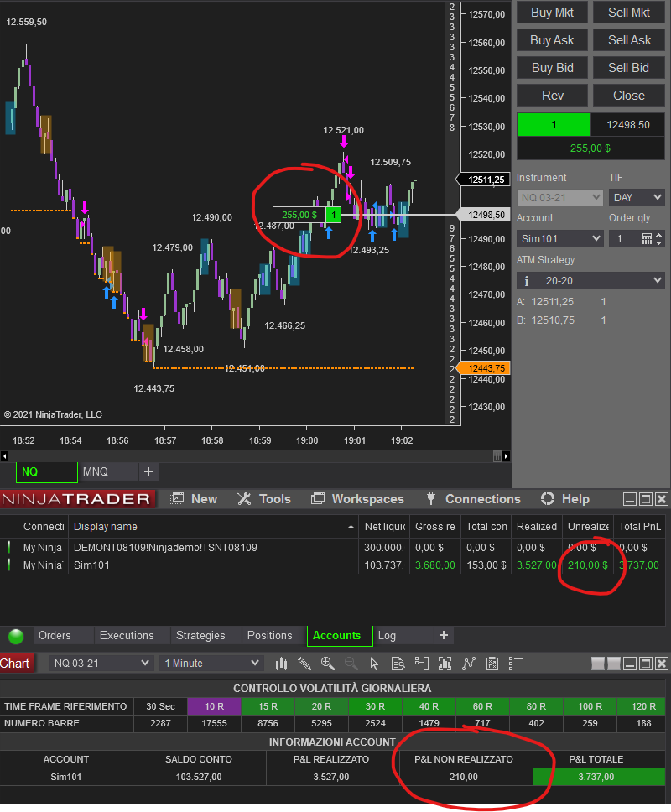Click the green position quantity box
Image resolution: width=671 pixels, height=812 pixels.
554,125
